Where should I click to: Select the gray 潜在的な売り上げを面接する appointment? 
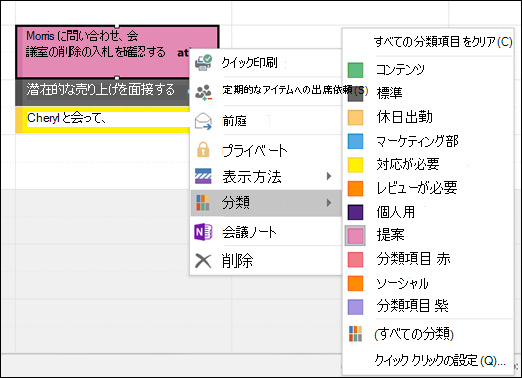(103, 92)
